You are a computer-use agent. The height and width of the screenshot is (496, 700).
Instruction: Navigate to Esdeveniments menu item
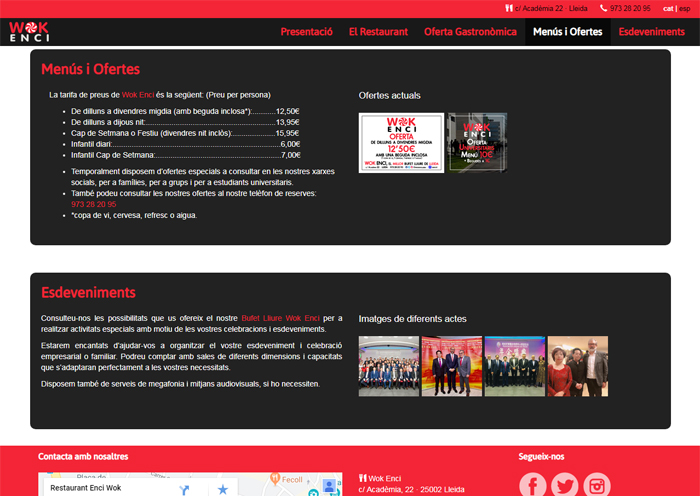(651, 32)
